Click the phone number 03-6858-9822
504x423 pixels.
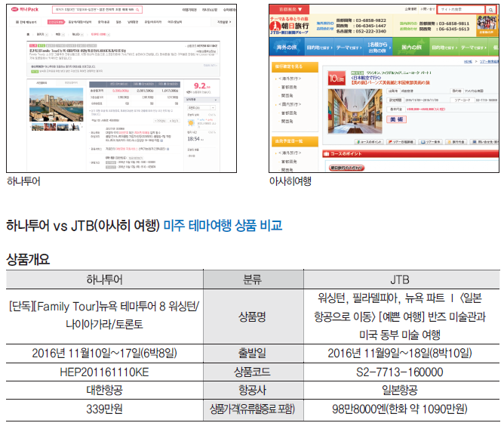[370, 20]
